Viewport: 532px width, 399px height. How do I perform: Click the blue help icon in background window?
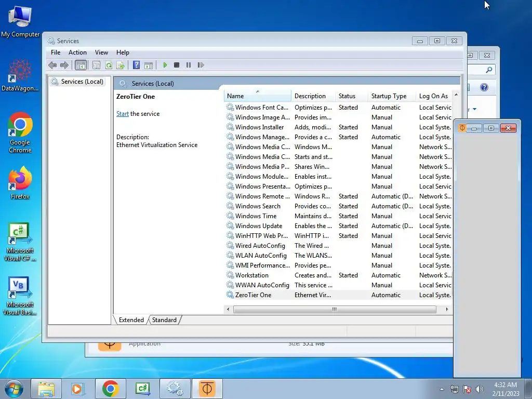484,87
